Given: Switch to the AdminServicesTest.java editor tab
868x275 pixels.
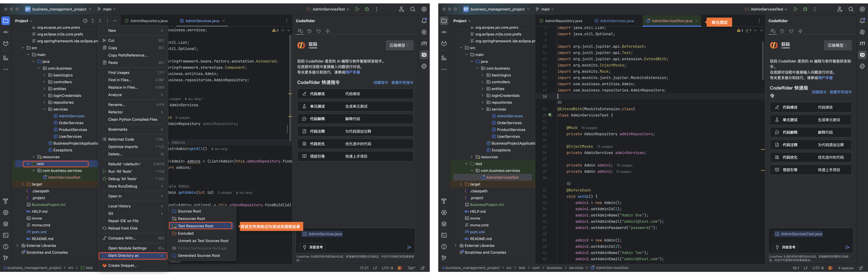Looking at the screenshot, I should (672, 21).
